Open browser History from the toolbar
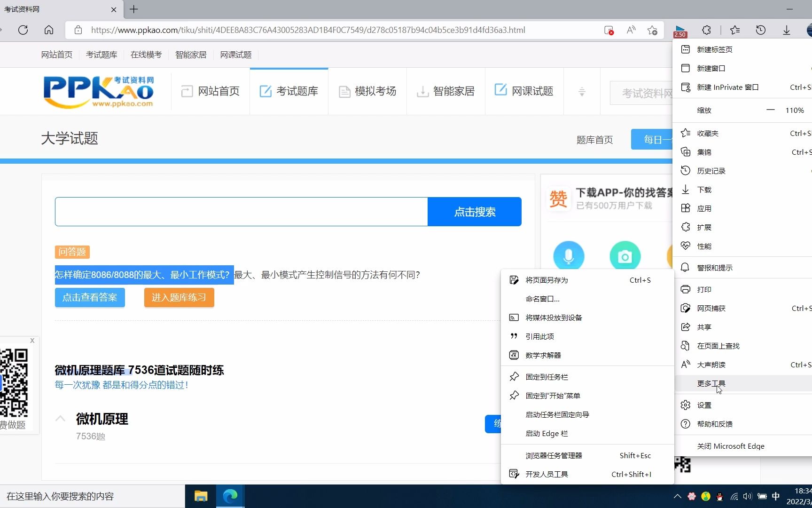The width and height of the screenshot is (812, 508). (x=761, y=30)
